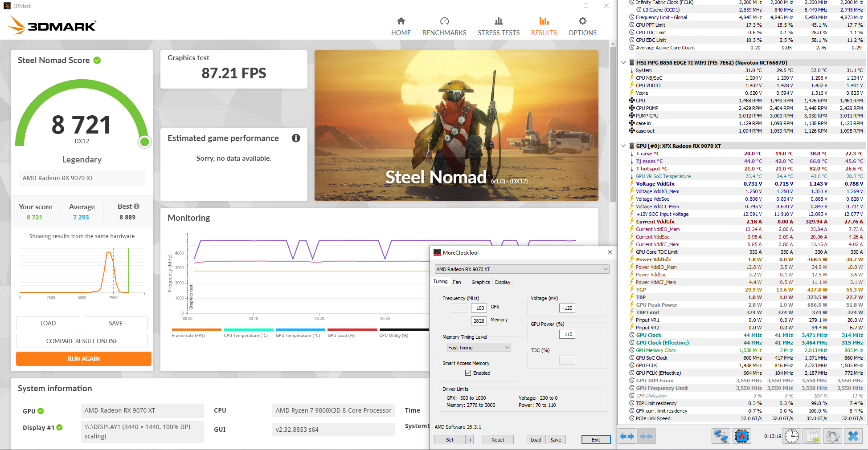Click the clock icon on the GPU Clock row

632,335
